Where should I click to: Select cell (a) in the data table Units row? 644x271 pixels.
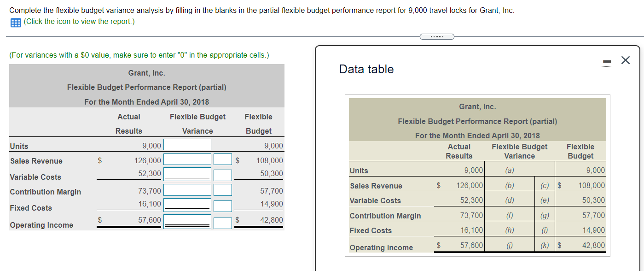point(510,171)
